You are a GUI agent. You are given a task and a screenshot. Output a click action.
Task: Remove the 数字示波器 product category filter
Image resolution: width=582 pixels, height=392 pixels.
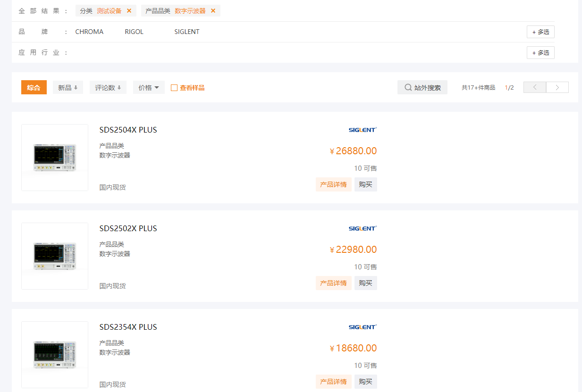pos(213,11)
